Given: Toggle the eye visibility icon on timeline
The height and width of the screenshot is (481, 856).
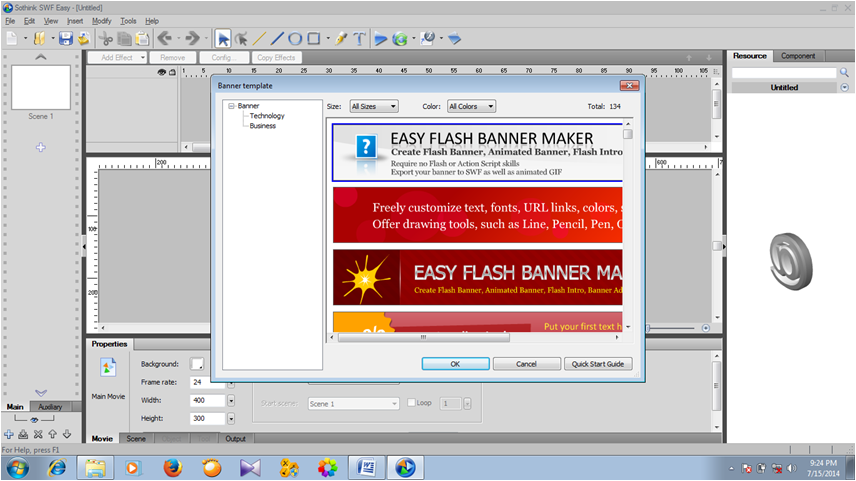Looking at the screenshot, I should coord(162,72).
